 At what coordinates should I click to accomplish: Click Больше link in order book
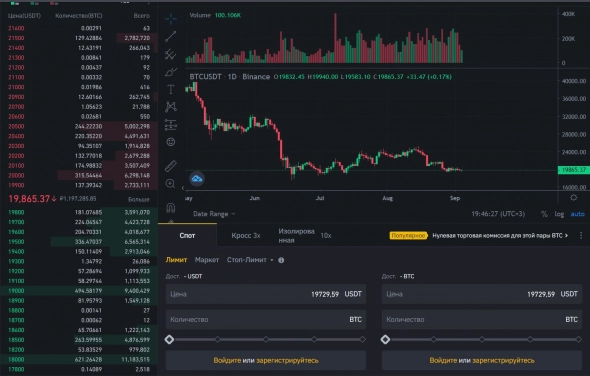point(139,199)
